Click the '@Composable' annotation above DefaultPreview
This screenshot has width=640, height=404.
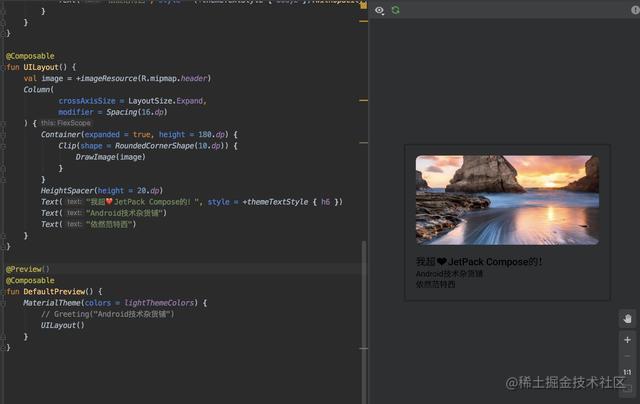pos(30,280)
